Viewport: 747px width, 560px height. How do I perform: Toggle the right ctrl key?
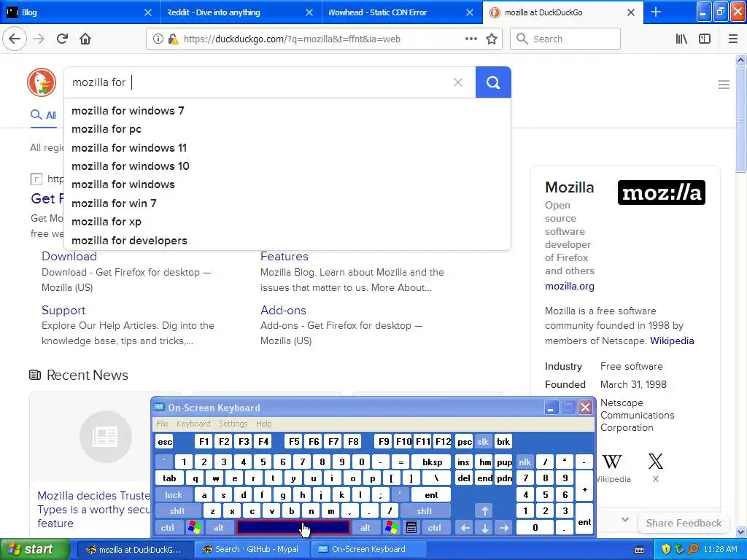pyautogui.click(x=434, y=528)
